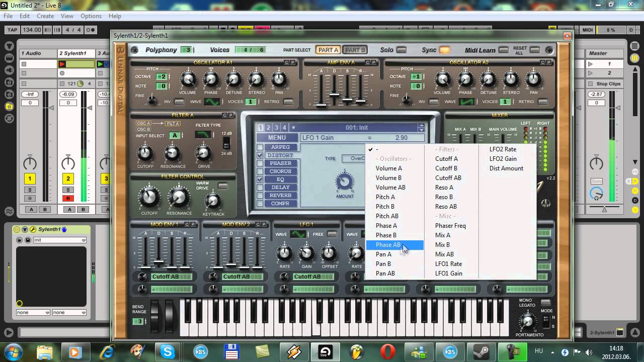Adjust the Mod Env 1 decay slider
The height and width of the screenshot is (362, 644).
point(158,261)
